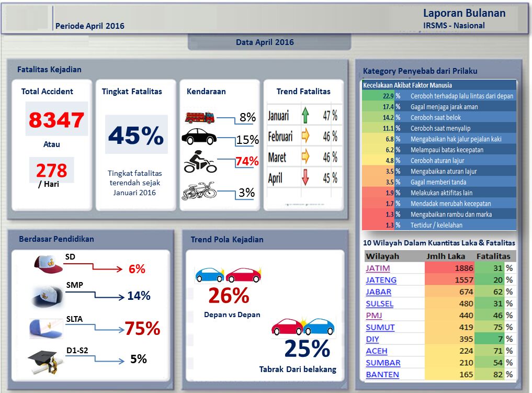532x393 pixels.
Task: Click the head-on collision cars icon
Action: click(x=228, y=275)
